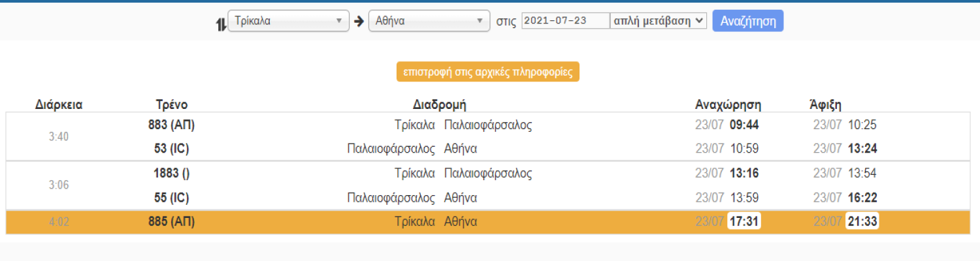Click the Διάρκεια column header
The height and width of the screenshot is (261, 980).
[59, 104]
